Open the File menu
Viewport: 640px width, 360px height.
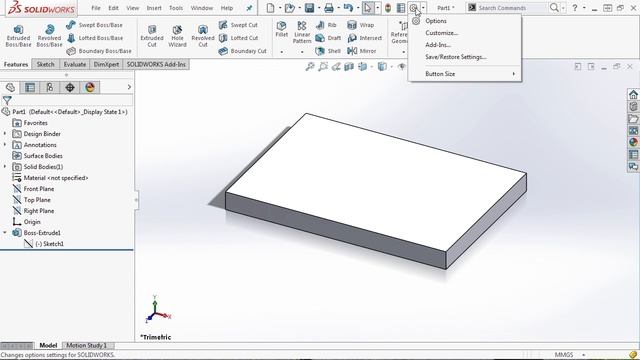pos(96,8)
